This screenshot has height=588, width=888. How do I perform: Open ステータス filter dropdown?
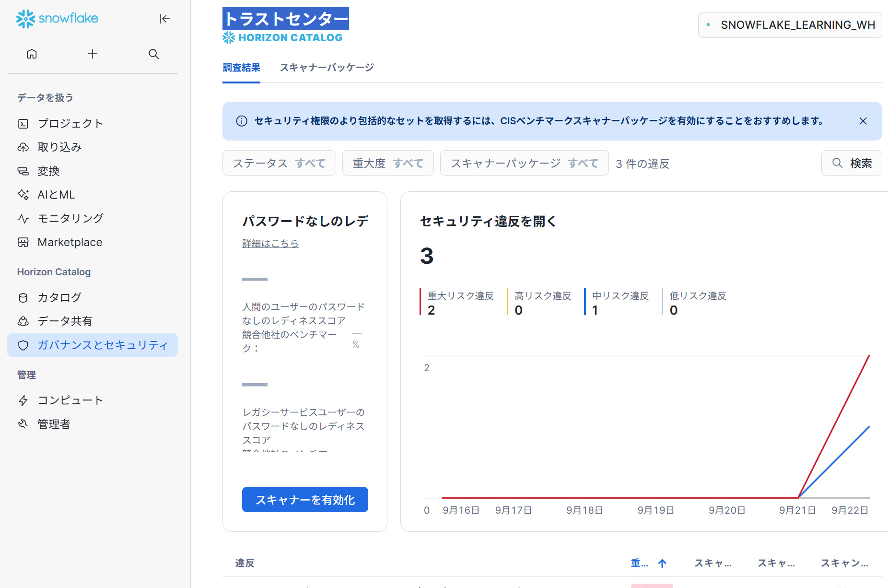click(279, 163)
